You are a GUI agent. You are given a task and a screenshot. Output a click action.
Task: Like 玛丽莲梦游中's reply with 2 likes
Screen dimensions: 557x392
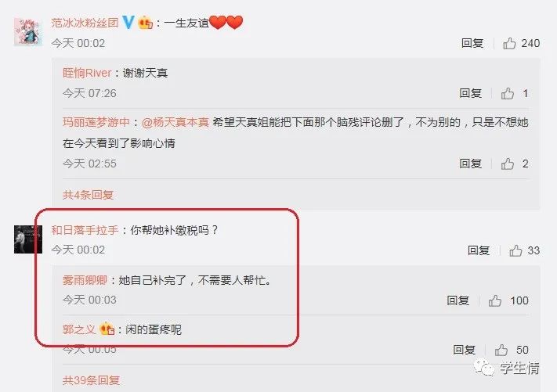(508, 164)
